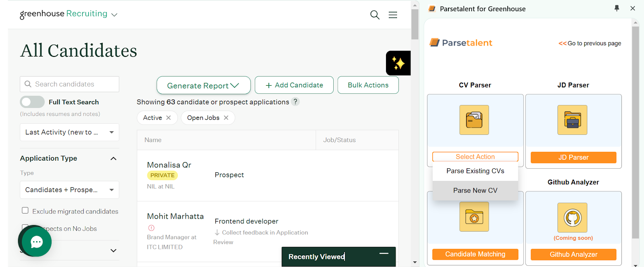Remove the Open Jobs filter chip
The height and width of the screenshot is (267, 644).
(x=226, y=118)
